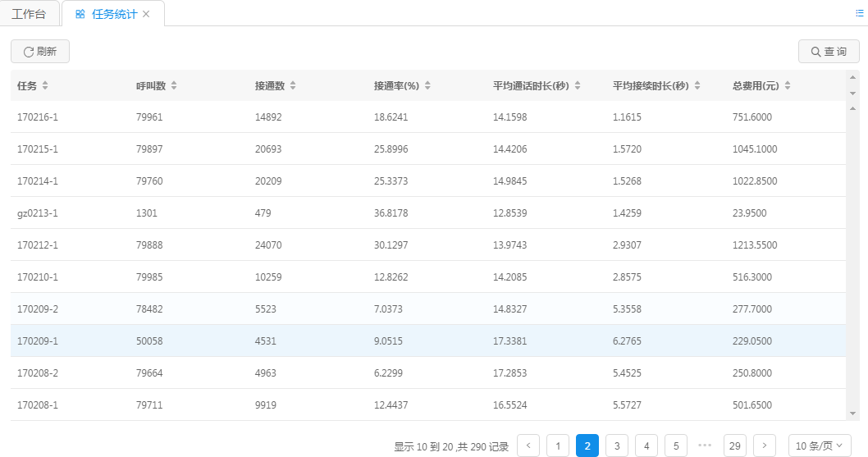Click sort arrows beside 接通率(%)
The width and height of the screenshot is (868, 457).
click(x=427, y=86)
